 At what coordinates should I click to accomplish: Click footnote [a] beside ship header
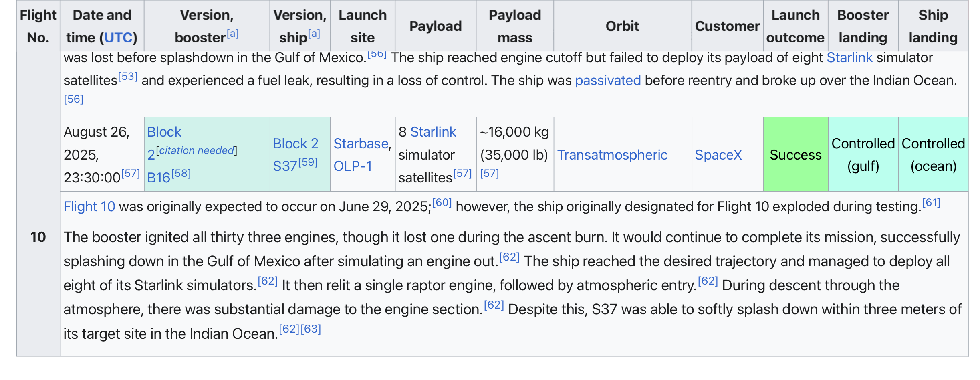click(314, 34)
